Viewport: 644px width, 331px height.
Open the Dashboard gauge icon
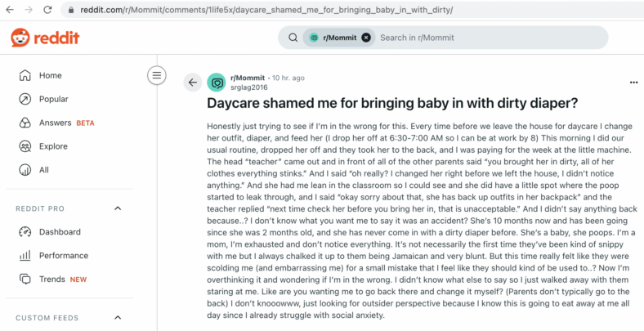pos(25,232)
